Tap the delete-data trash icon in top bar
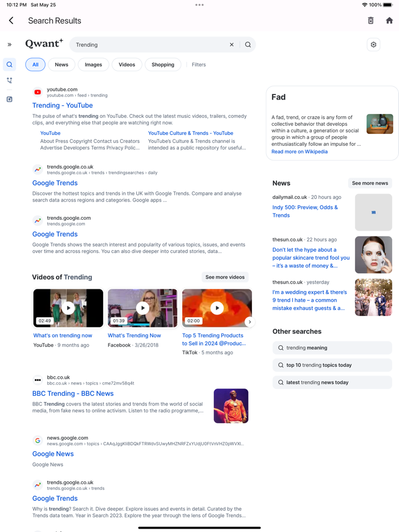 click(x=371, y=21)
